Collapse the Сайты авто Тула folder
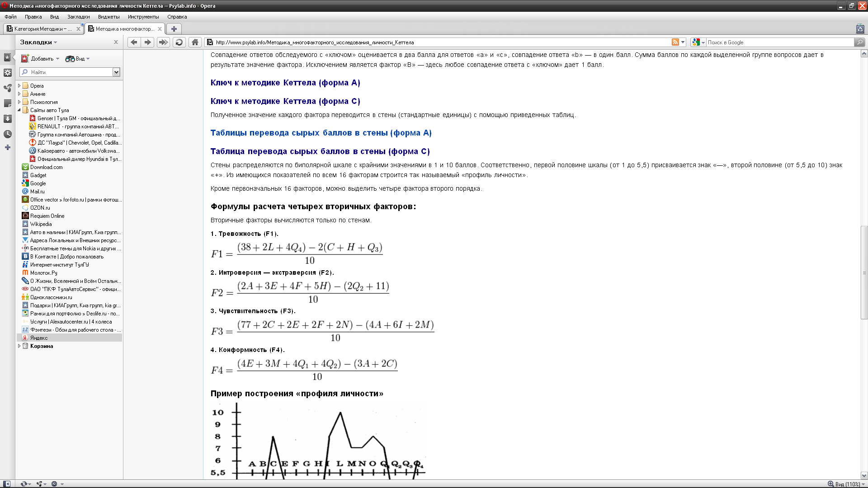The image size is (868, 488). point(19,110)
